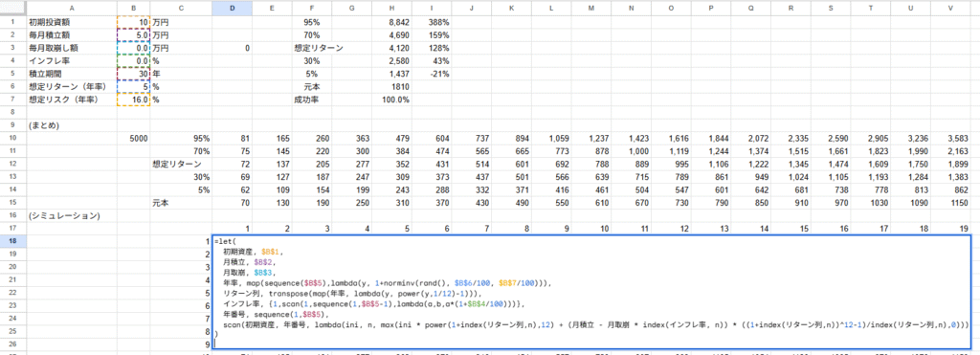Click the cell showing 2,580
Image resolution: width=980 pixels, height=355 pixels.
pyautogui.click(x=391, y=60)
